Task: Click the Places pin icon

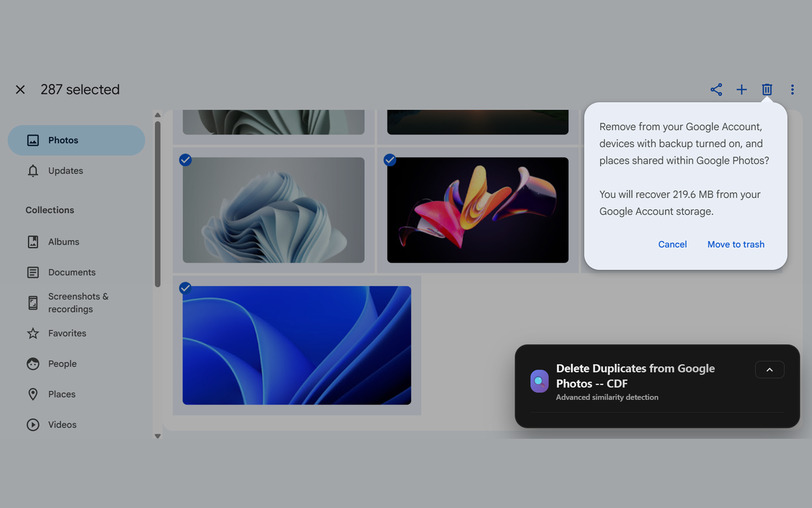Action: 33,394
